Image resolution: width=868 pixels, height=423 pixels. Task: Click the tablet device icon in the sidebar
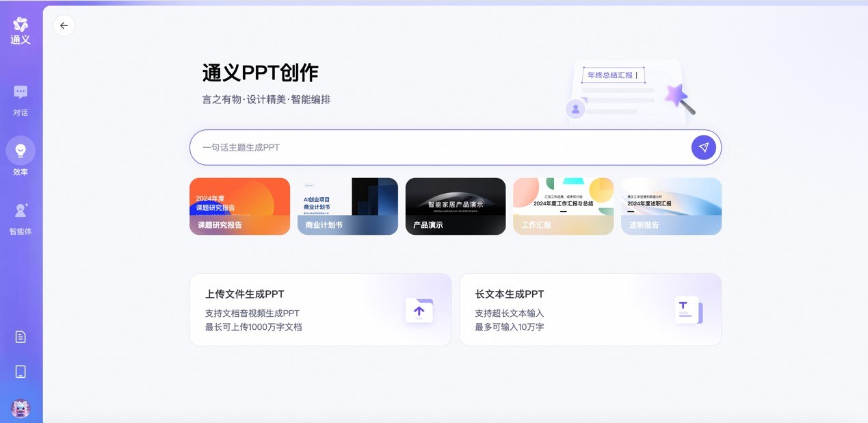[21, 372]
